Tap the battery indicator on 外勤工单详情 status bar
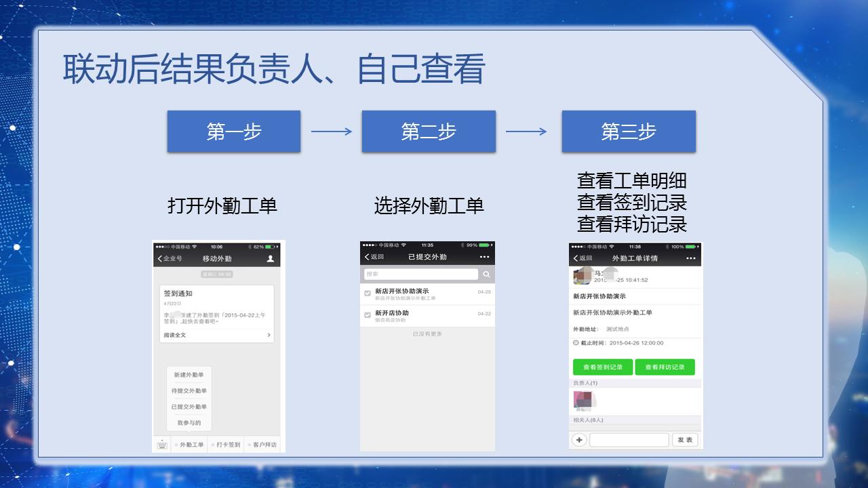868x488 pixels. (x=690, y=247)
